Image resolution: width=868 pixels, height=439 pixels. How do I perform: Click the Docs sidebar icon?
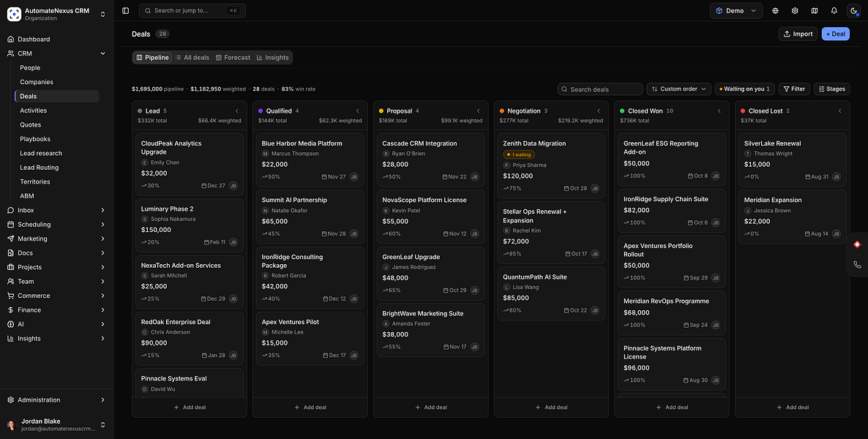(10, 253)
